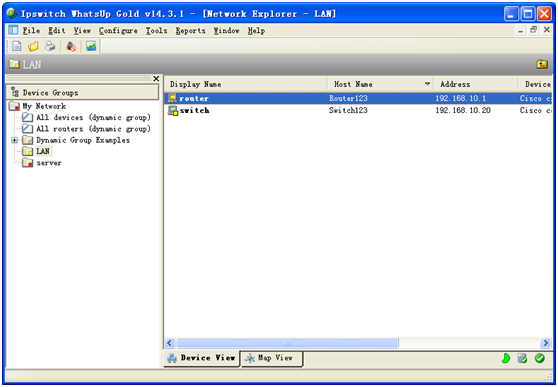Viewport: 558px width, 387px height.
Task: Open the graph chart toolbar icon
Action: point(91,46)
